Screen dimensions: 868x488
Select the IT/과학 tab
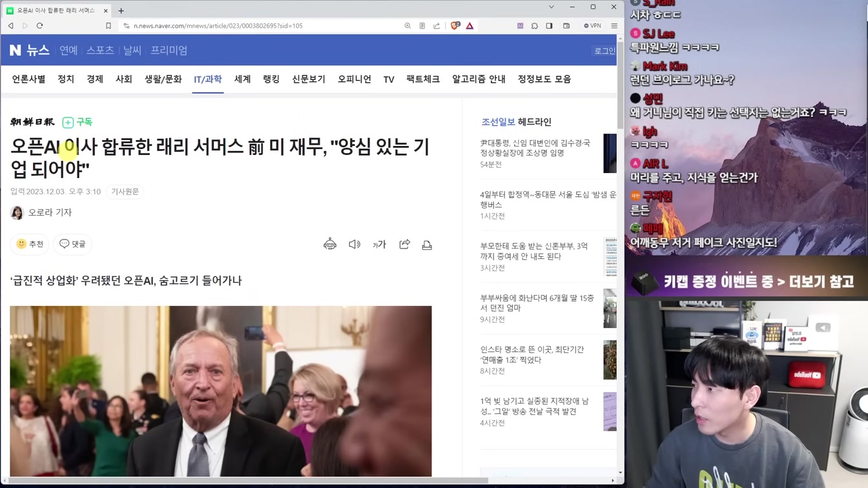[208, 79]
